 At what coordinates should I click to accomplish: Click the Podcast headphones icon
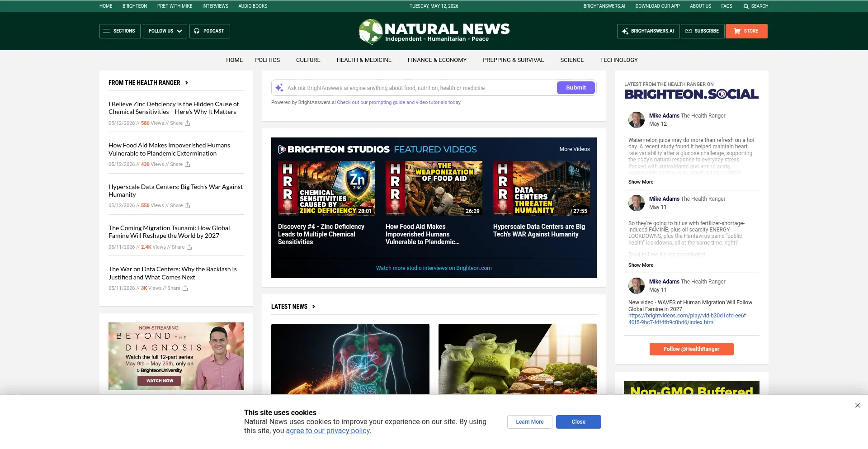click(x=197, y=31)
